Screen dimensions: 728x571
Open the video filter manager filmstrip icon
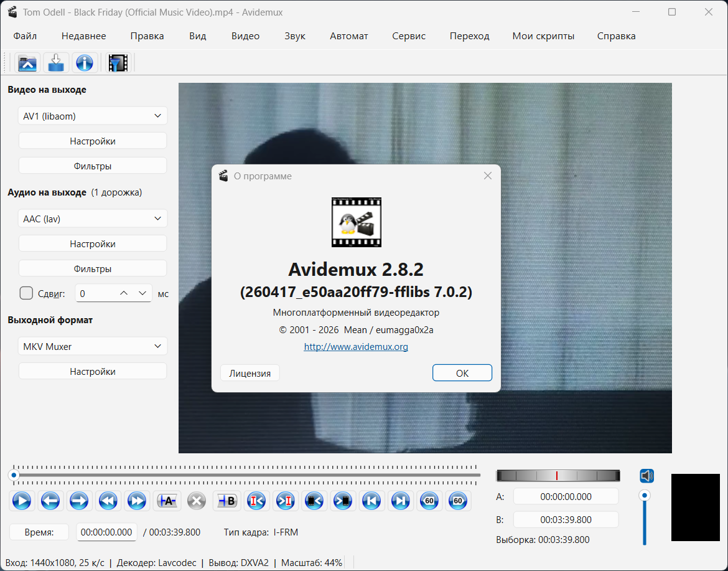tap(118, 63)
